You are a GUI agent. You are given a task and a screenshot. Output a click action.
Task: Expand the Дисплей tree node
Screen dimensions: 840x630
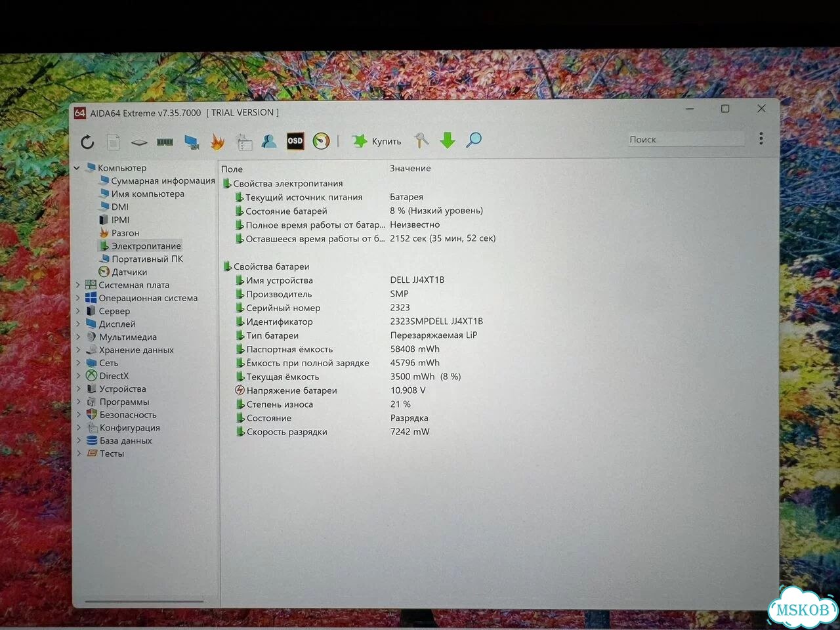tap(78, 324)
